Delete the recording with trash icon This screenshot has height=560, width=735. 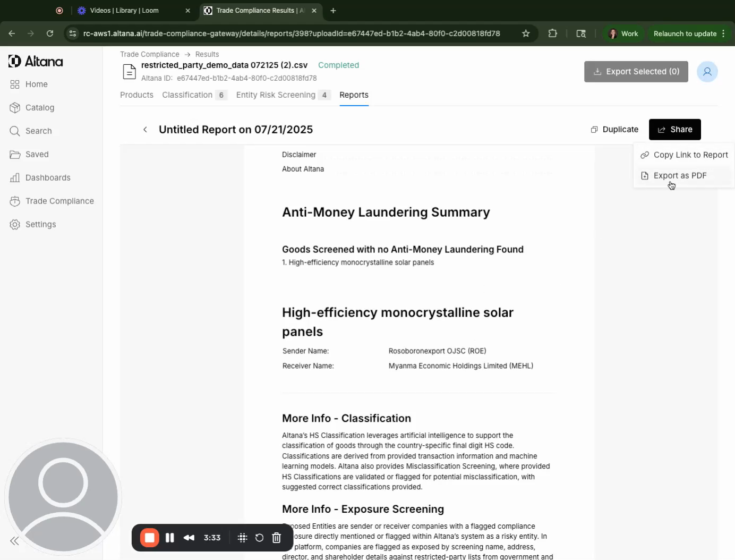click(277, 538)
